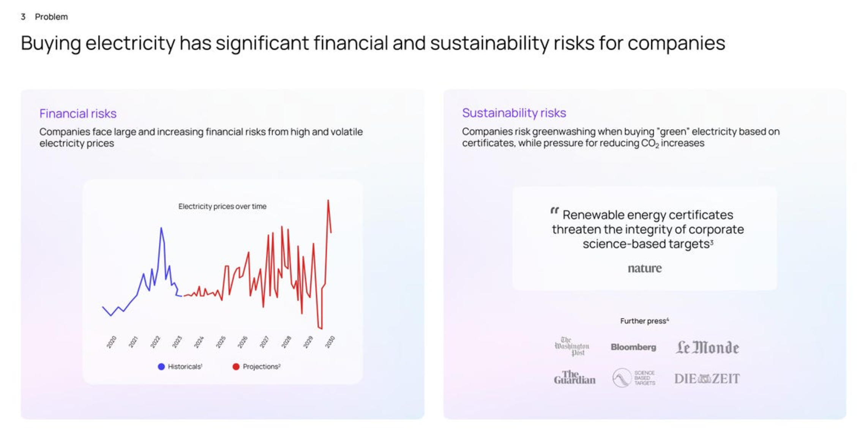Click The Guardian logo

[x=574, y=378]
